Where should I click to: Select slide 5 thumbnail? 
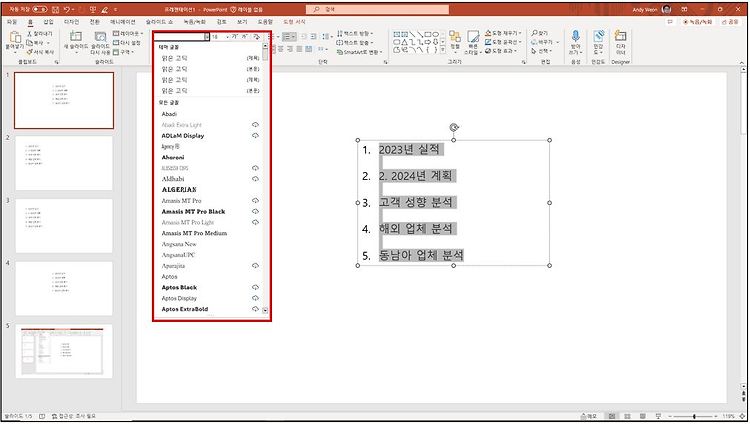[64, 351]
